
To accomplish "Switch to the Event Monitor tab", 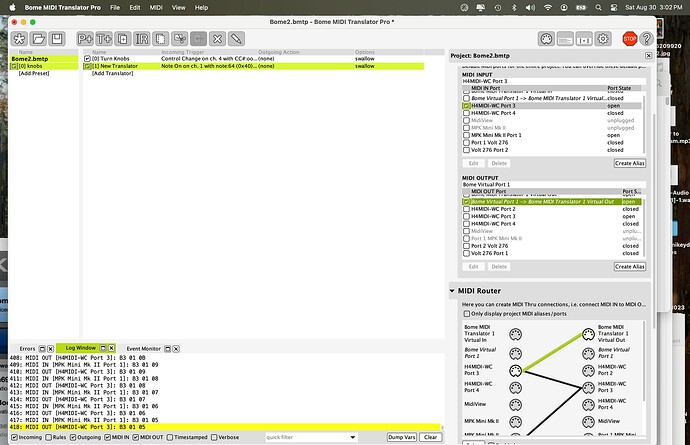I will pyautogui.click(x=143, y=349).
